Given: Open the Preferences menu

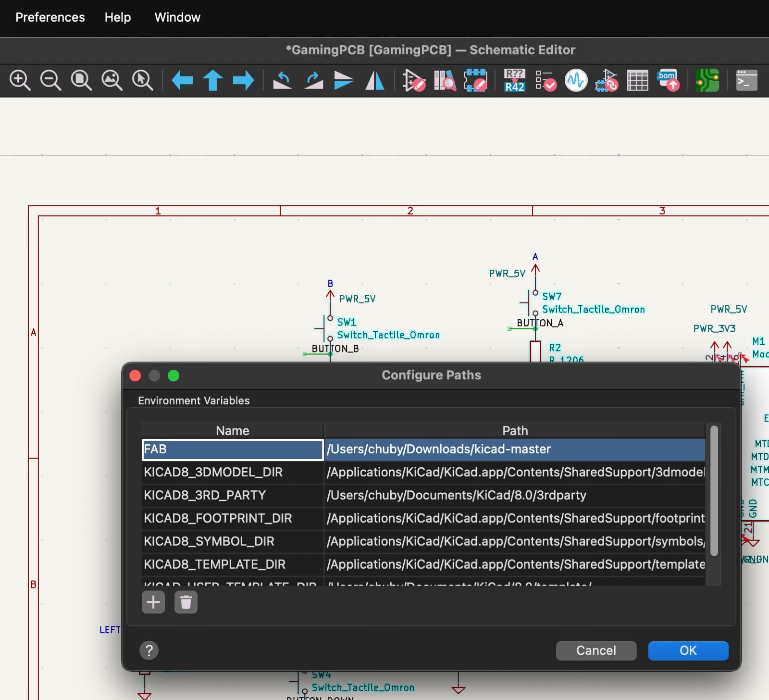Looking at the screenshot, I should [x=50, y=17].
